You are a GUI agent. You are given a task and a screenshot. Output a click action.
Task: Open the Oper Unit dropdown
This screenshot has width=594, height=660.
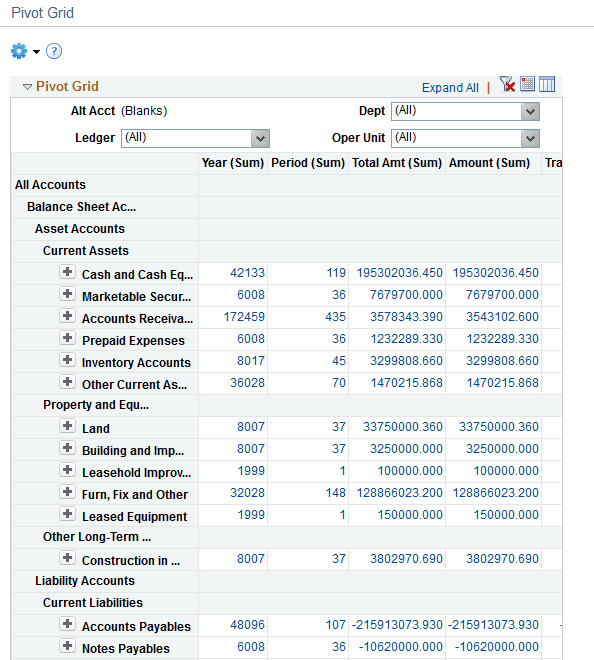(x=465, y=138)
